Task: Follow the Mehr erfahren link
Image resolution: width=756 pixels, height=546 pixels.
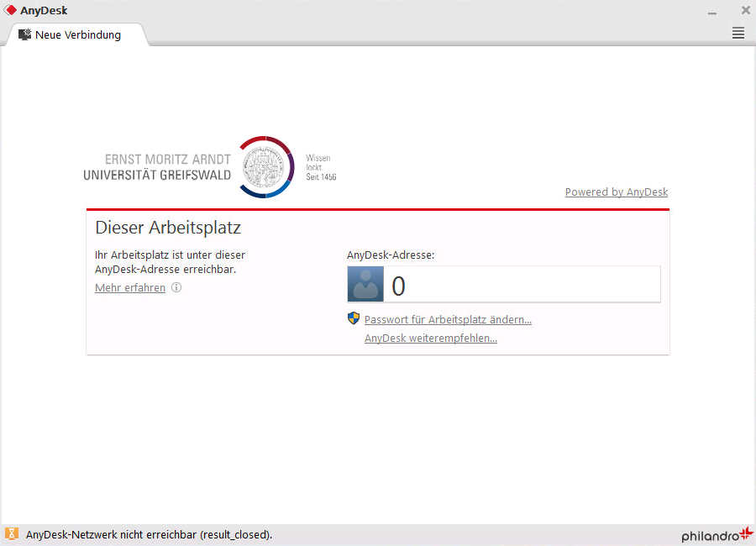Action: 130,288
